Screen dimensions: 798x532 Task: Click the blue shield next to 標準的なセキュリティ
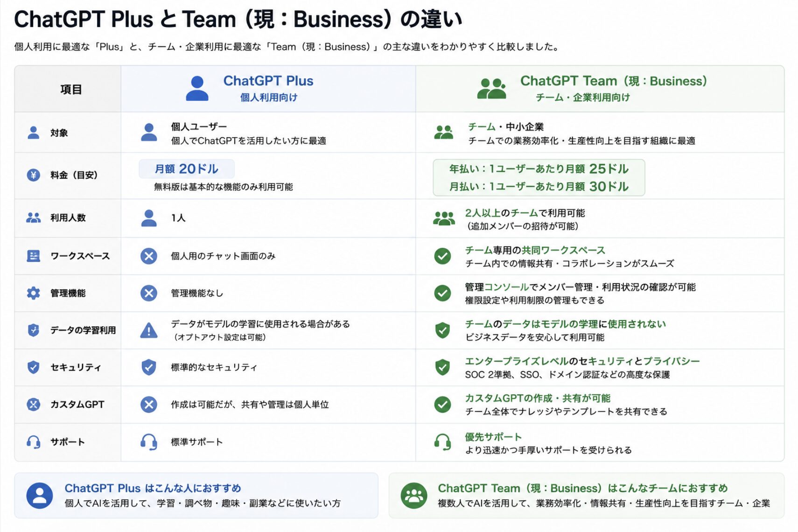[149, 367]
